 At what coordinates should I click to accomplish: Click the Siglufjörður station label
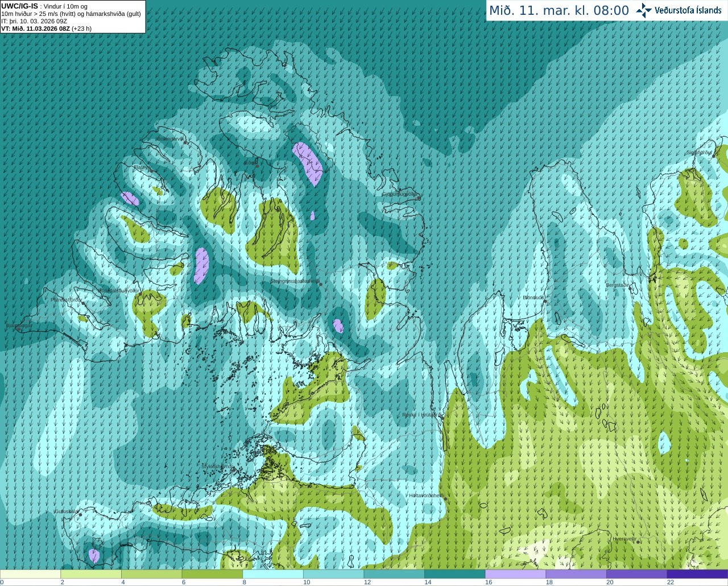click(699, 152)
